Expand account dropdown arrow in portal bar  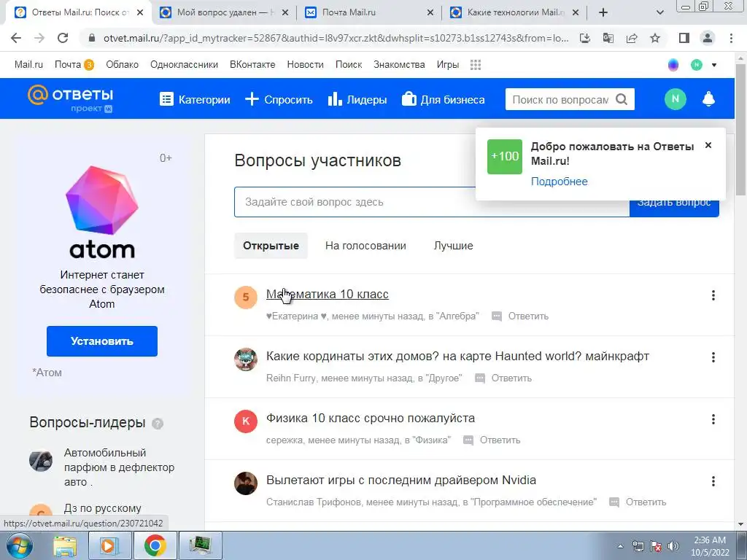coord(714,65)
